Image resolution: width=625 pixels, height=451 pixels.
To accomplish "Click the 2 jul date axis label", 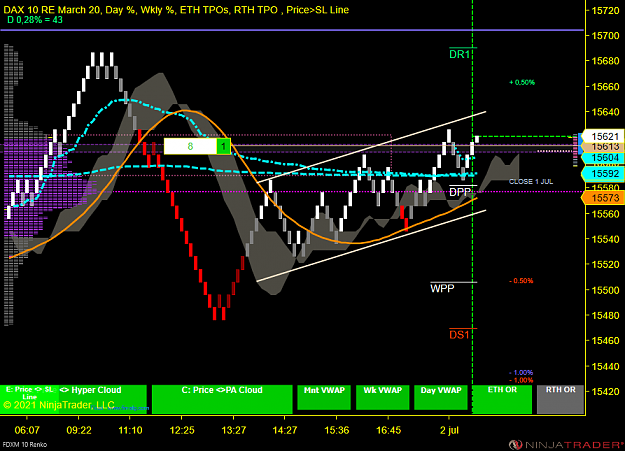I will pos(449,430).
